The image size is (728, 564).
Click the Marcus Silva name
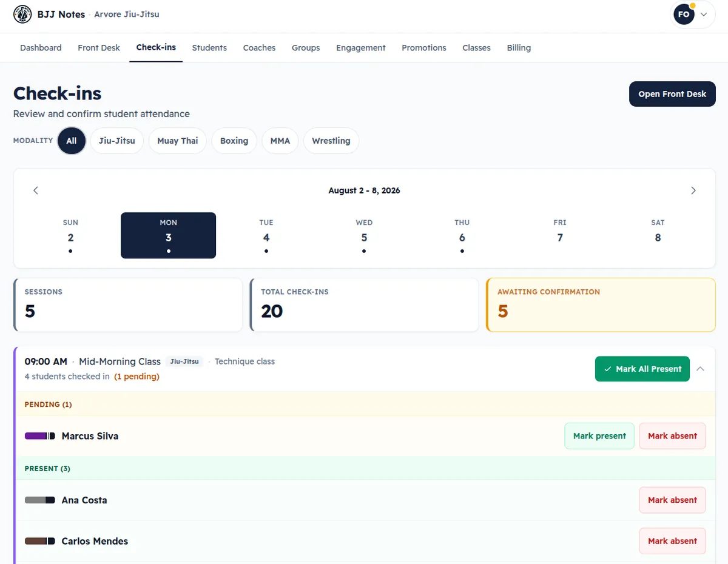(90, 436)
